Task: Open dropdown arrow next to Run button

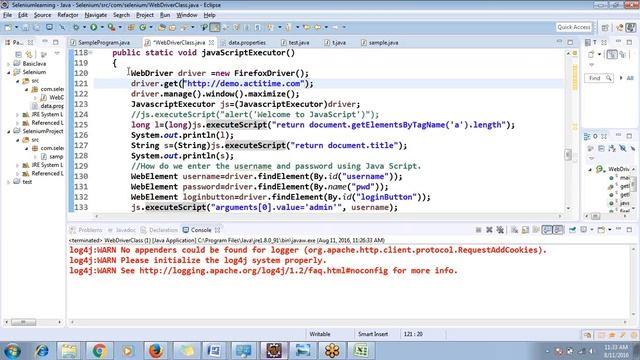Action: point(102,27)
